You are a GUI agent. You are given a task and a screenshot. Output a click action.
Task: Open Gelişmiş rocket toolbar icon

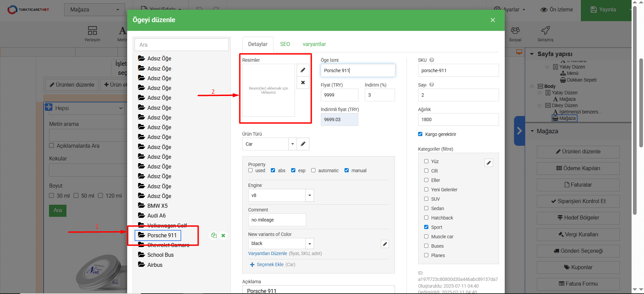point(545,34)
